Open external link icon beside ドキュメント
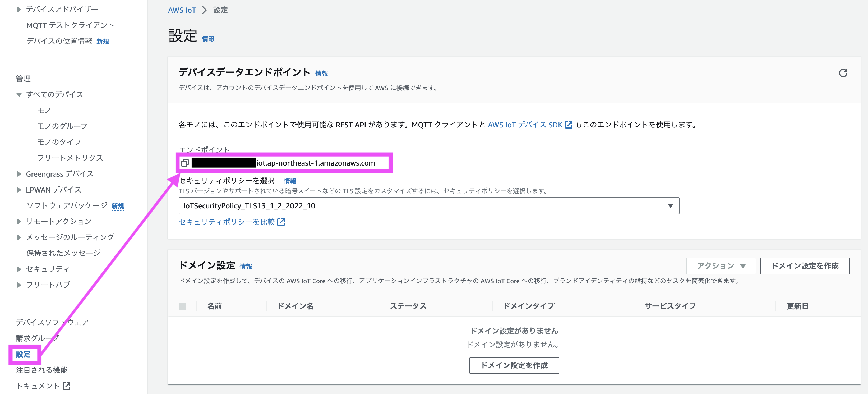 coord(66,386)
